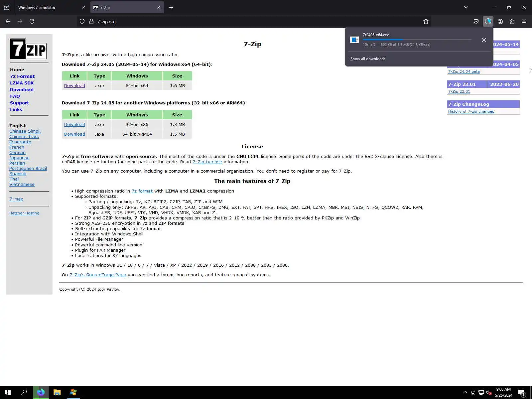Download the 32-bit x86 .exe

click(74, 124)
